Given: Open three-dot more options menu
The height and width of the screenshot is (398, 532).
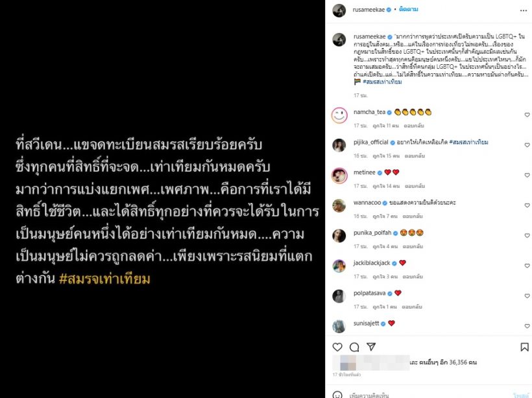Looking at the screenshot, I should point(524,10).
